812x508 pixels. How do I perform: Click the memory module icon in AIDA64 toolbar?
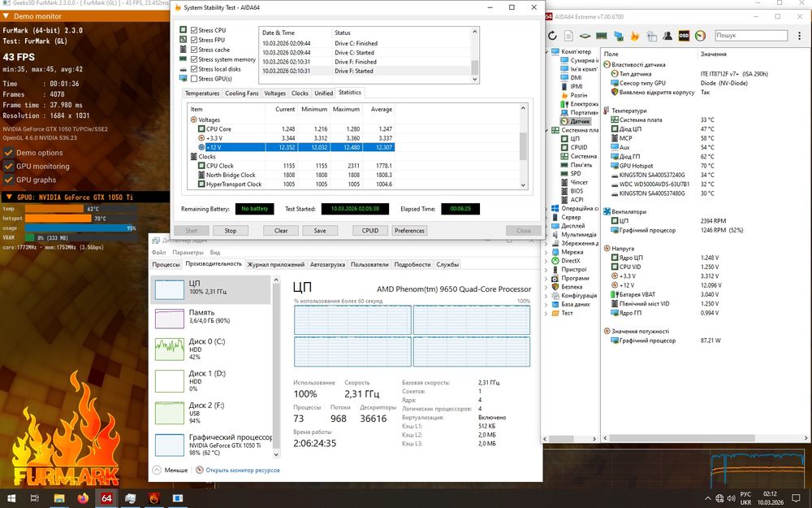click(601, 36)
